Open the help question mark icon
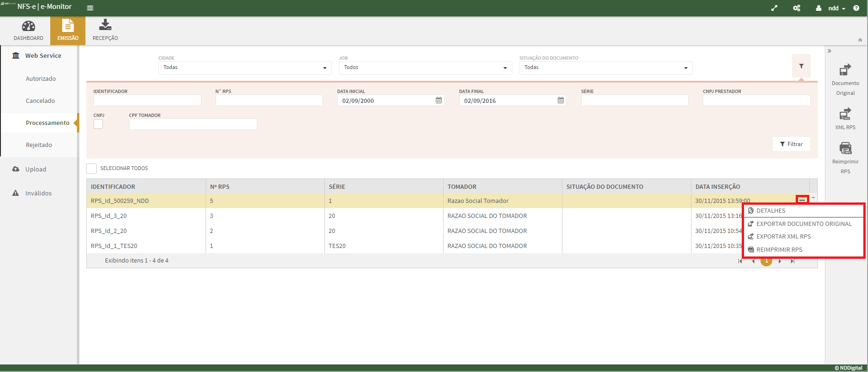Screen dimensions: 868x372 [x=856, y=8]
